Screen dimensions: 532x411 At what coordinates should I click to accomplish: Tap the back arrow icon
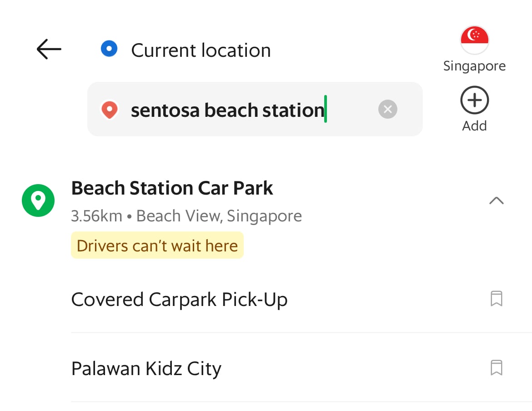pos(49,49)
